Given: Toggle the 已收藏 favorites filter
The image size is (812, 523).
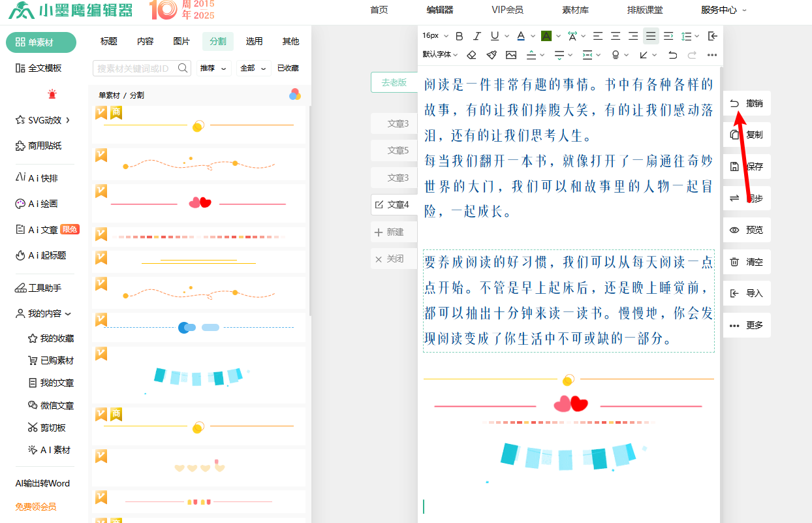Looking at the screenshot, I should coord(288,68).
